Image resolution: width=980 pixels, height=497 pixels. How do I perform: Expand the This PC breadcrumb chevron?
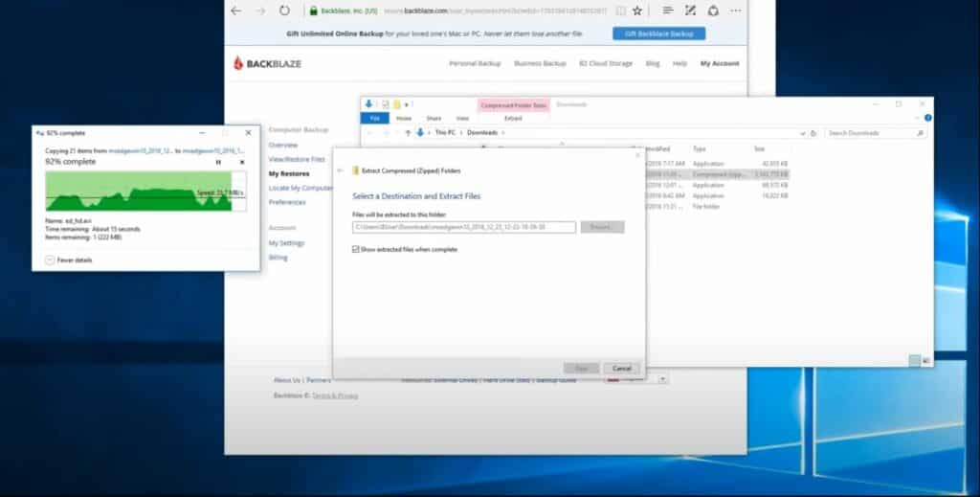(461, 132)
